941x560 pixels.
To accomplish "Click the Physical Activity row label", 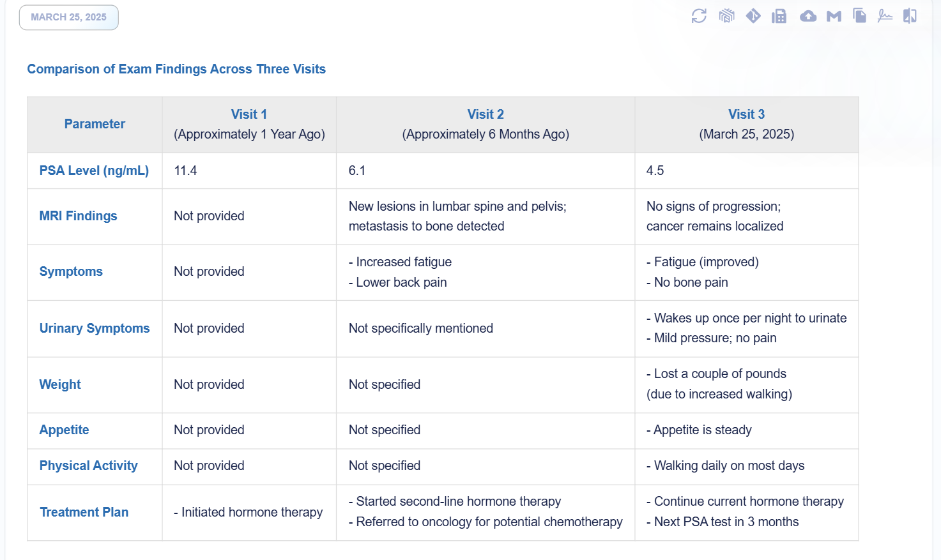I will pyautogui.click(x=89, y=465).
